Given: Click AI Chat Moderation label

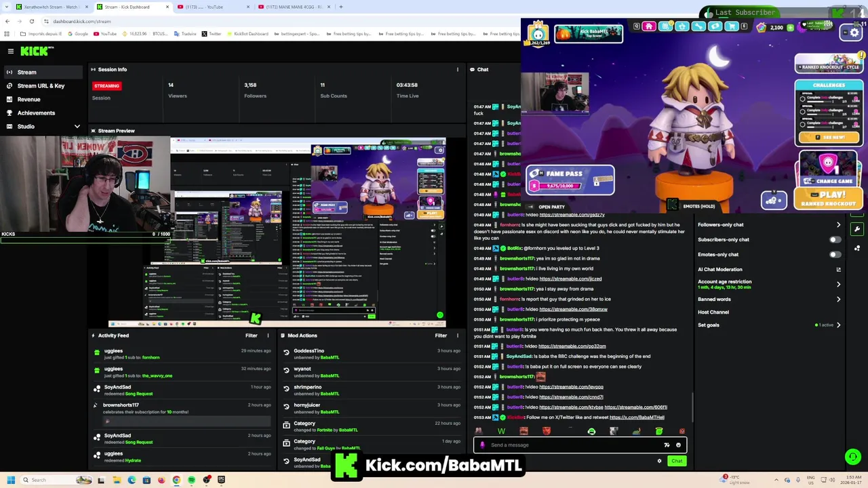Looking at the screenshot, I should pos(720,270).
